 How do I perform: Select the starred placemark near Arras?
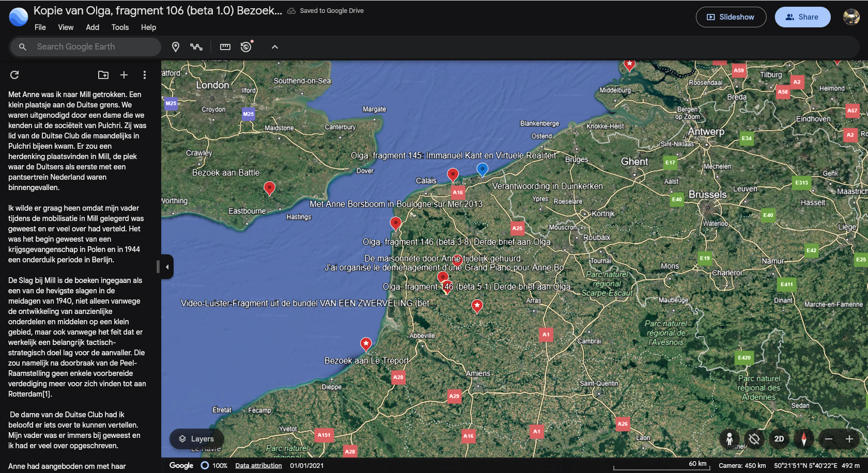tap(477, 306)
